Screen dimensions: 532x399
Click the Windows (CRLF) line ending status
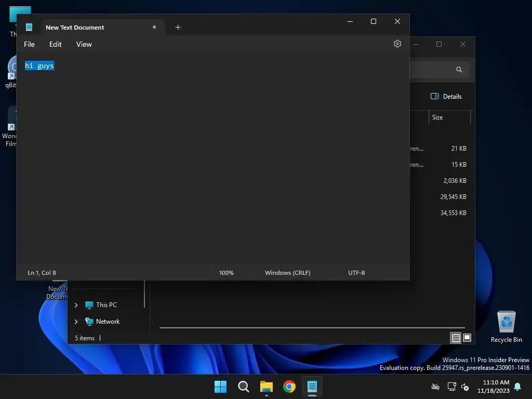point(288,273)
